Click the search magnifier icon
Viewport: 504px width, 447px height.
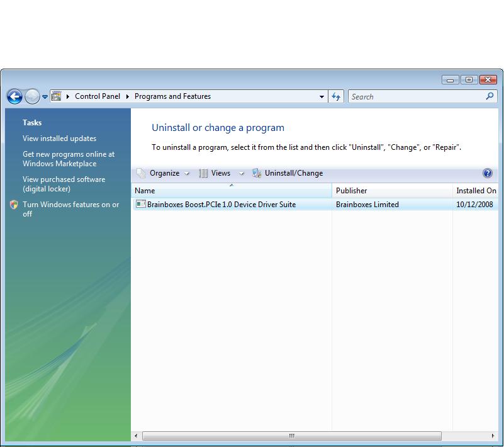[490, 96]
